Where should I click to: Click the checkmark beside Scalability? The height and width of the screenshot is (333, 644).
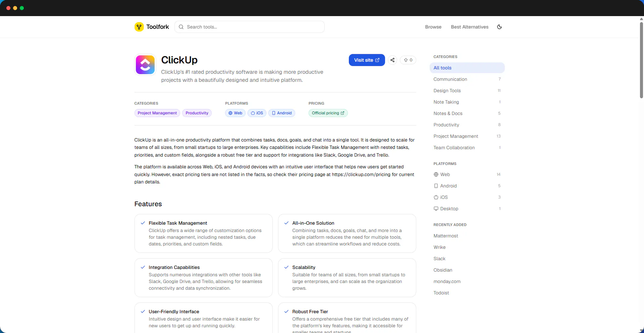(286, 267)
